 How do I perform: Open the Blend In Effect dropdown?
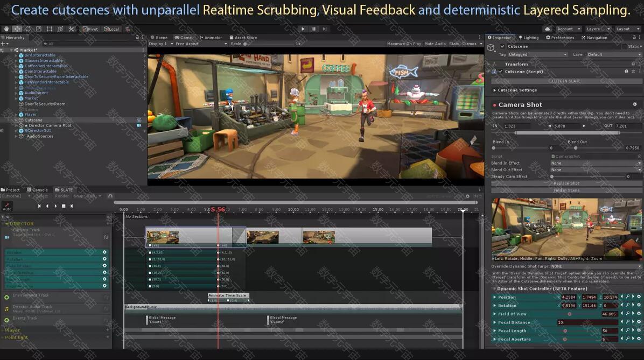click(x=596, y=163)
